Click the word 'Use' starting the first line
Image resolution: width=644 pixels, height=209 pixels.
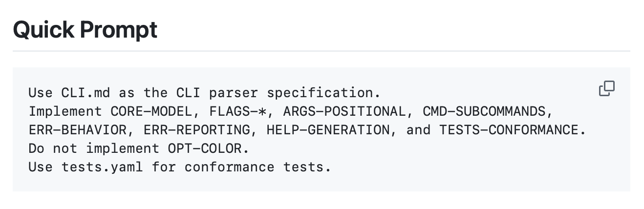coord(41,92)
